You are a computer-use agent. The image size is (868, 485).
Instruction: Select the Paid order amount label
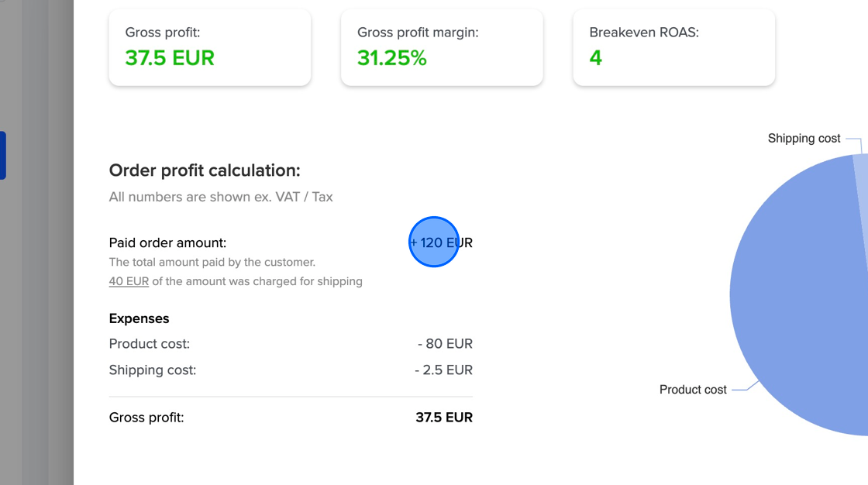click(x=167, y=242)
